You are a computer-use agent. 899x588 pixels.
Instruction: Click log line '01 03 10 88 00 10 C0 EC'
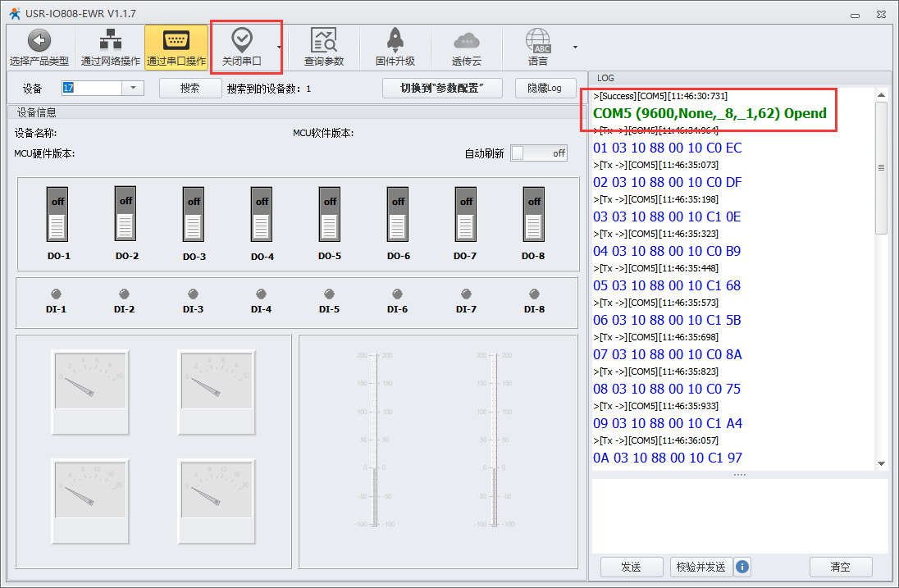668,148
